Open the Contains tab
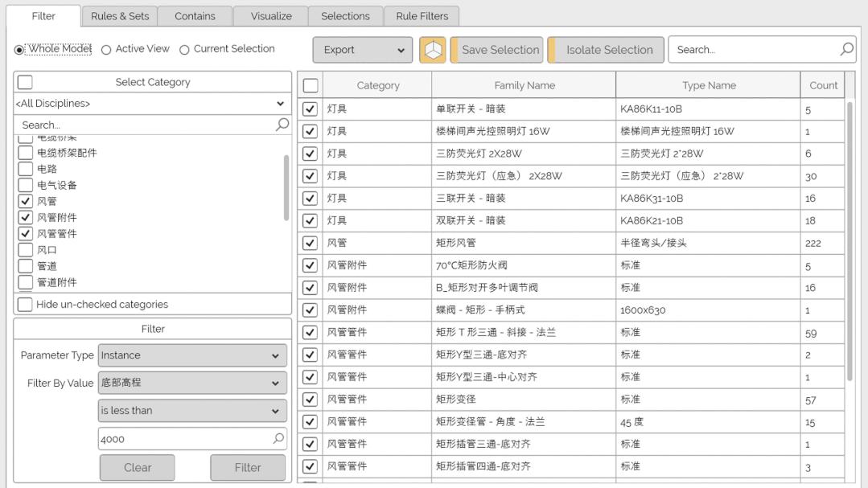The height and width of the screenshot is (488, 868). [x=195, y=16]
